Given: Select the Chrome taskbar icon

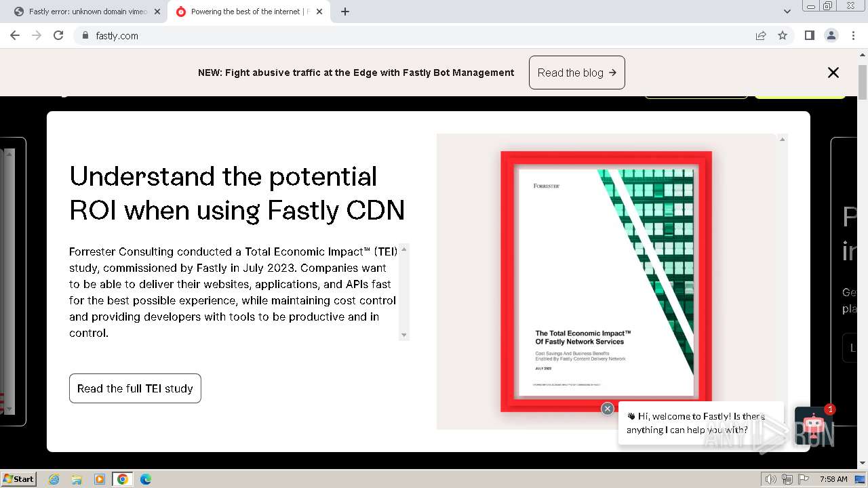Looking at the screenshot, I should point(123,479).
